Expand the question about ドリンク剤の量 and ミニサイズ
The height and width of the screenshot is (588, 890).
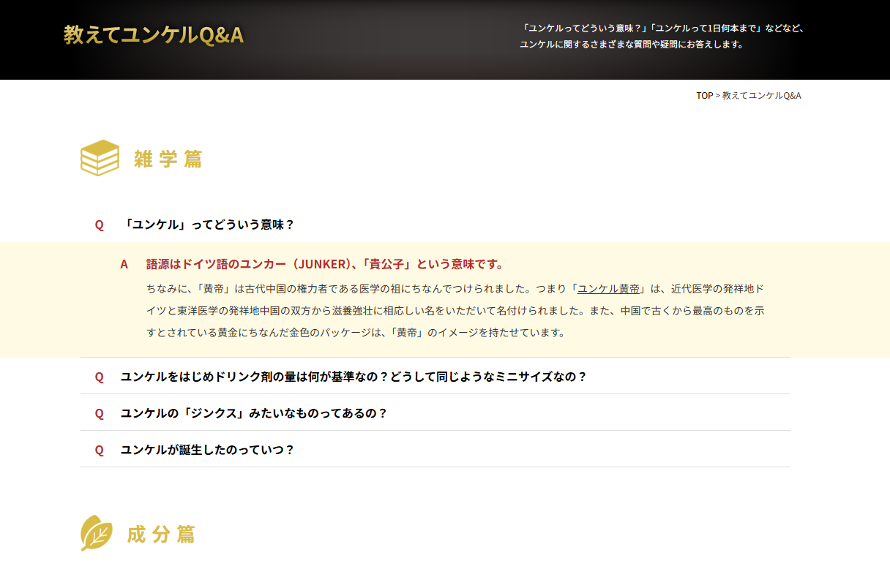point(435,377)
